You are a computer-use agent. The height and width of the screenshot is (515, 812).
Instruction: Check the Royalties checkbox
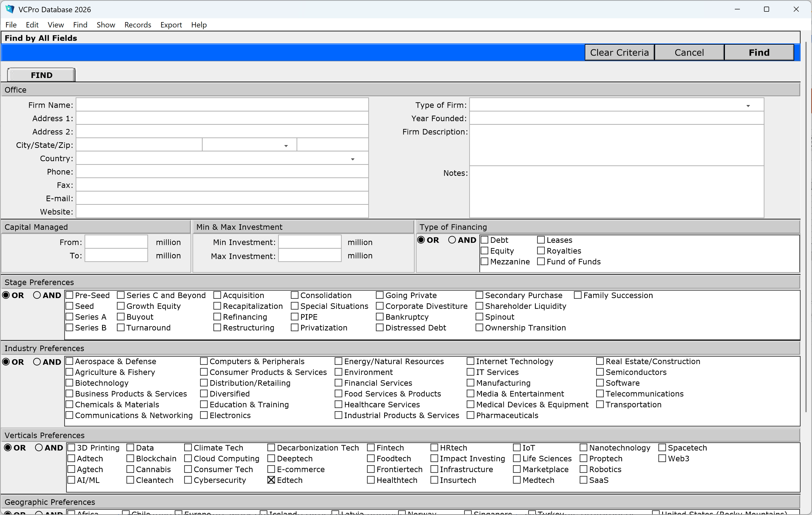[541, 251]
